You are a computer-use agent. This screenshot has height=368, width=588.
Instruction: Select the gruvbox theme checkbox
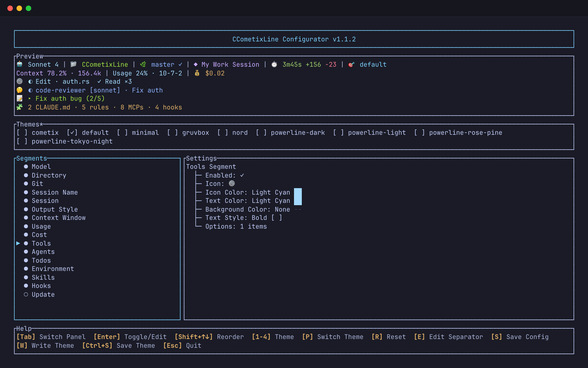pyautogui.click(x=172, y=133)
